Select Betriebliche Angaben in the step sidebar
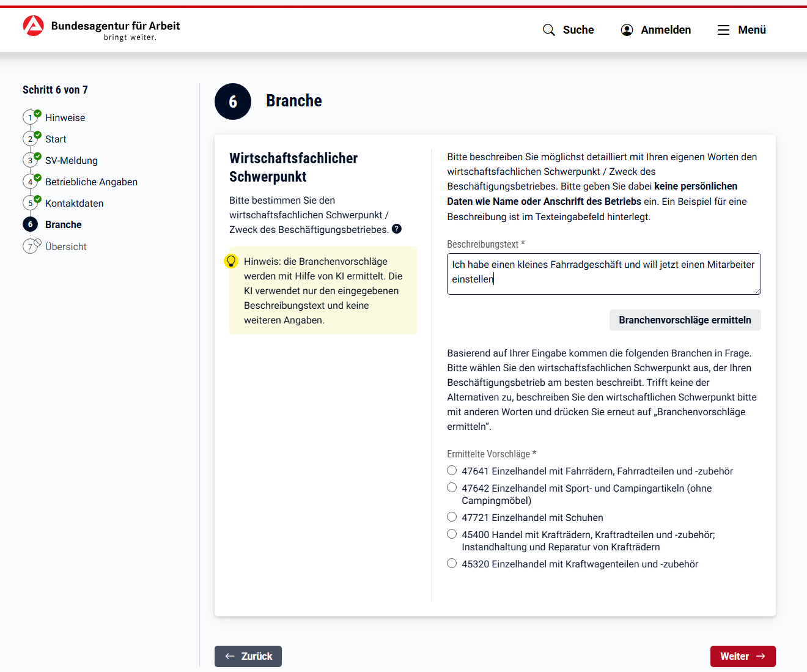This screenshot has height=672, width=807. 91,182
